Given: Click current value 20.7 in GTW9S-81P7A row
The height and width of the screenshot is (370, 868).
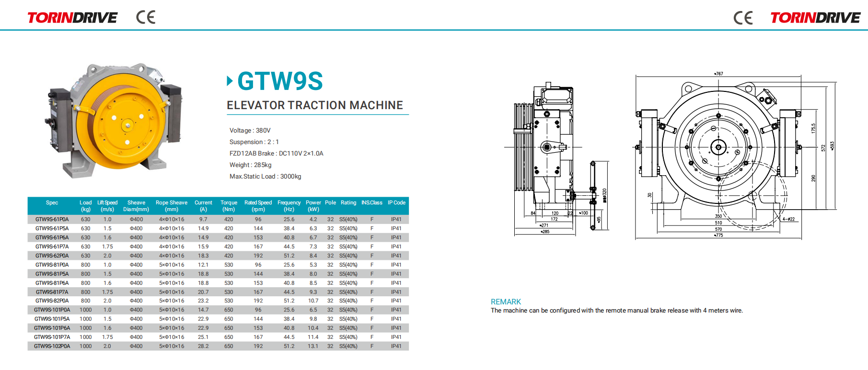Looking at the screenshot, I should point(203,292).
